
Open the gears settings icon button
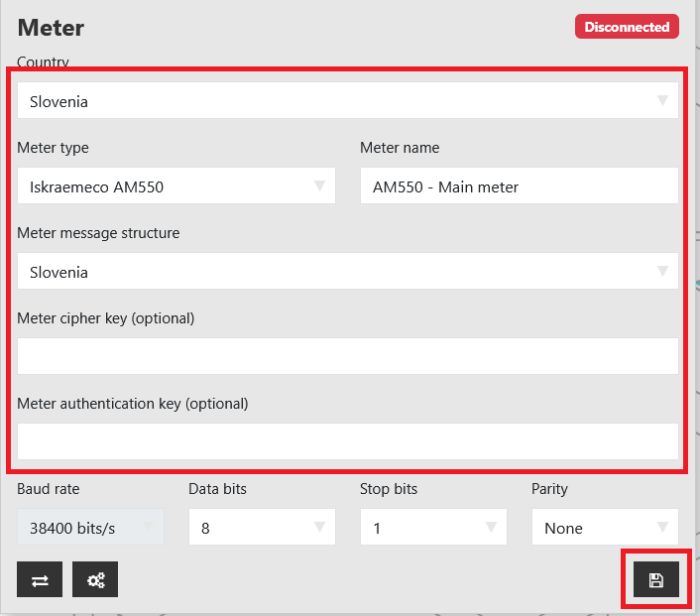[95, 579]
